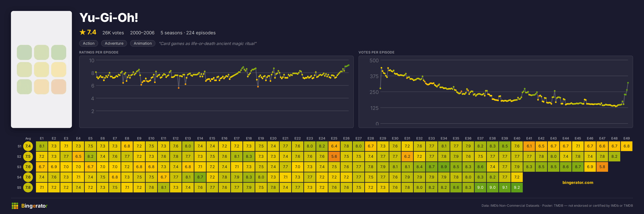
Task: Click the E1 column header
Action: (42, 138)
